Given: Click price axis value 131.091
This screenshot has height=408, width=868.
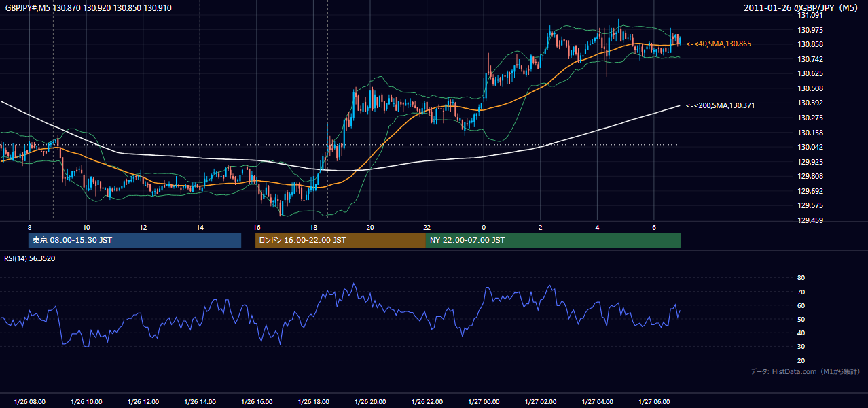Looking at the screenshot, I should (x=810, y=15).
